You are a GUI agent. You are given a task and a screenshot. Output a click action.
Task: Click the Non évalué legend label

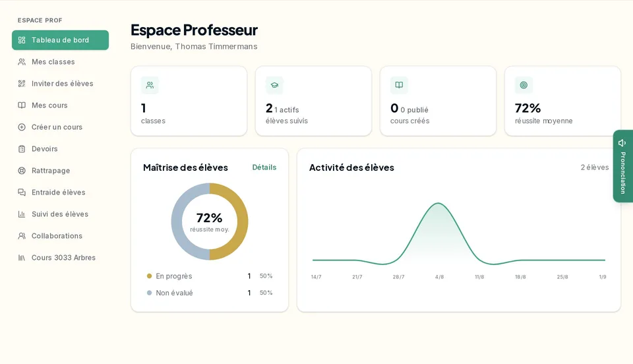174,293
